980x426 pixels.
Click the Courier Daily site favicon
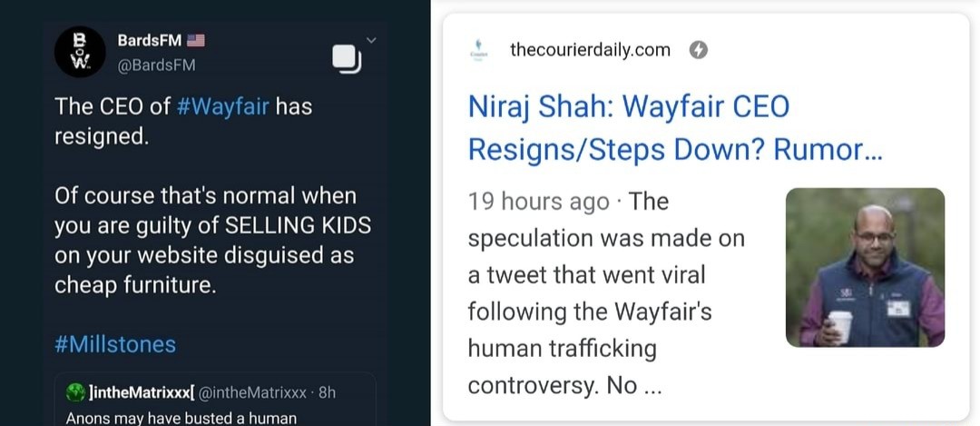coord(478,50)
